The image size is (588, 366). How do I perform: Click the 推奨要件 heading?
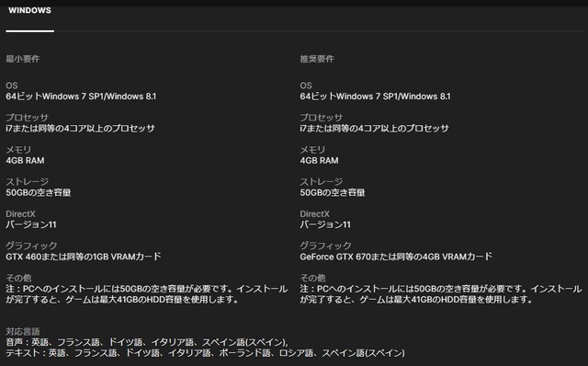coord(317,59)
